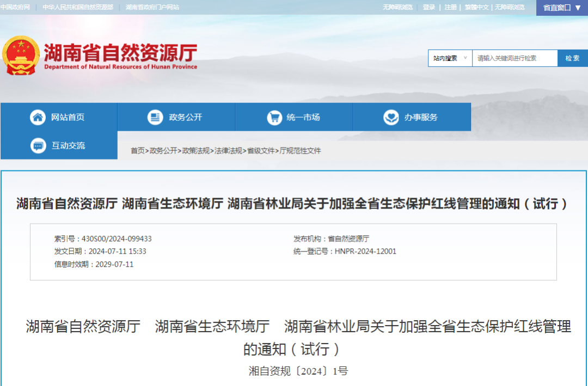Open the 中国政府网 link
This screenshot has width=588, height=386.
(15, 7)
